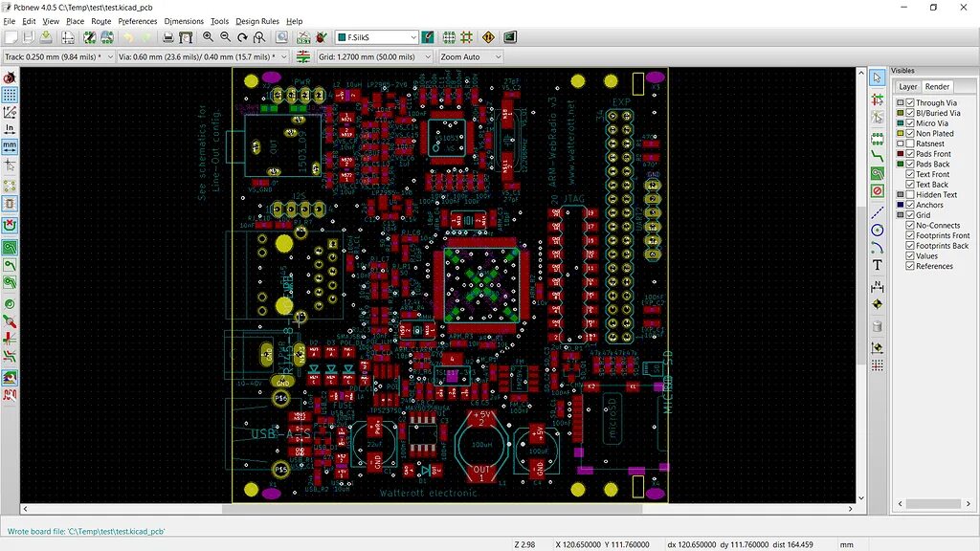
Task: Click the Micro Via color swatch
Action: coord(901,123)
